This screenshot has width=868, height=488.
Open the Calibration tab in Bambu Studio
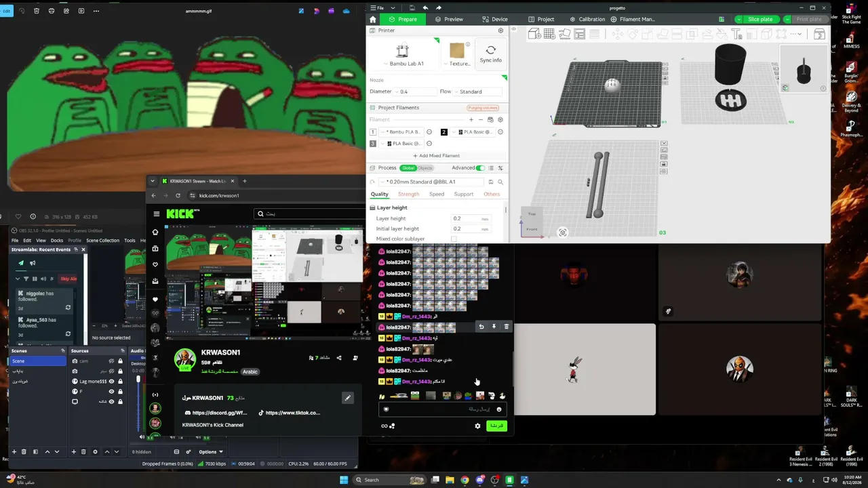pyautogui.click(x=587, y=19)
